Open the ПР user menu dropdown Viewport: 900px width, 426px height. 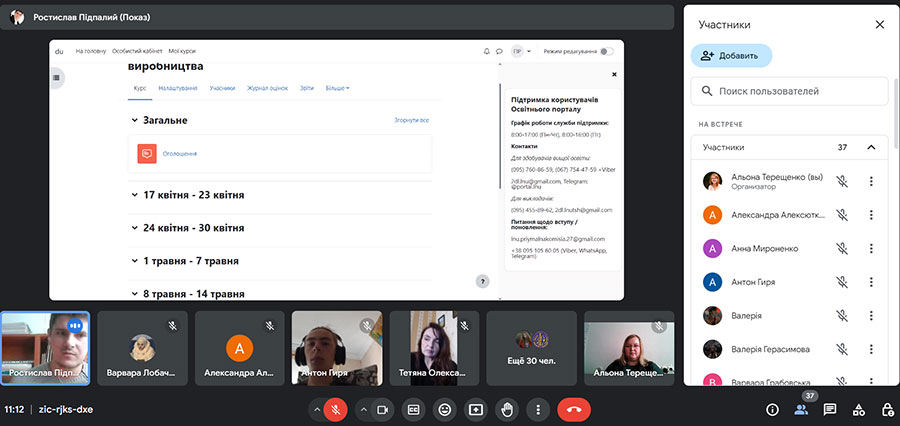click(x=521, y=51)
